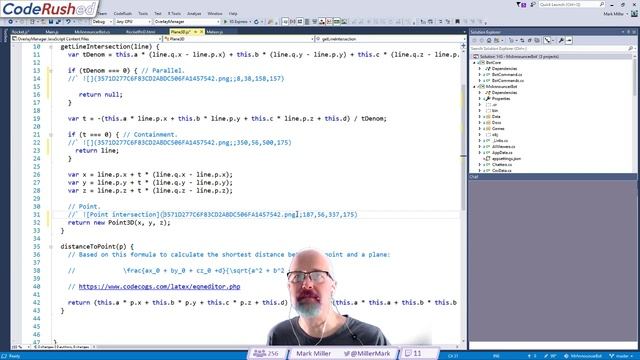Expand the Data folder node
This screenshot has width=640, height=360.
tap(480, 117)
